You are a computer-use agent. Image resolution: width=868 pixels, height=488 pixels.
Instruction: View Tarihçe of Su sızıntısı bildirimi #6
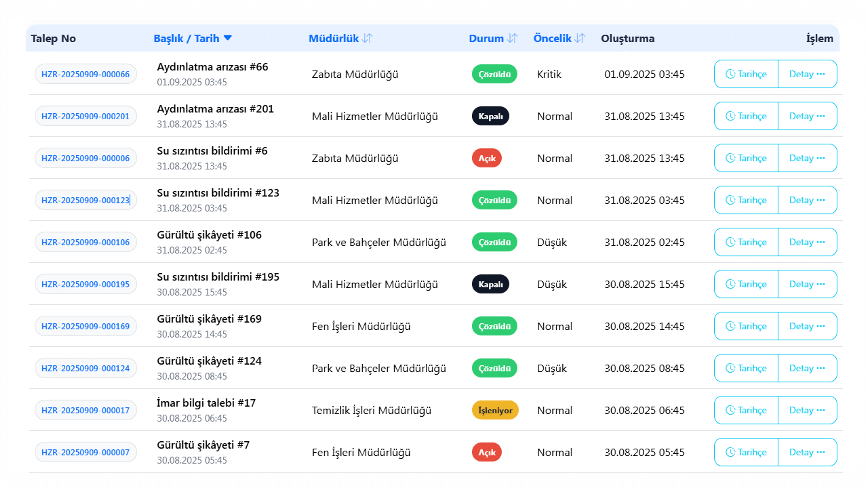point(746,158)
